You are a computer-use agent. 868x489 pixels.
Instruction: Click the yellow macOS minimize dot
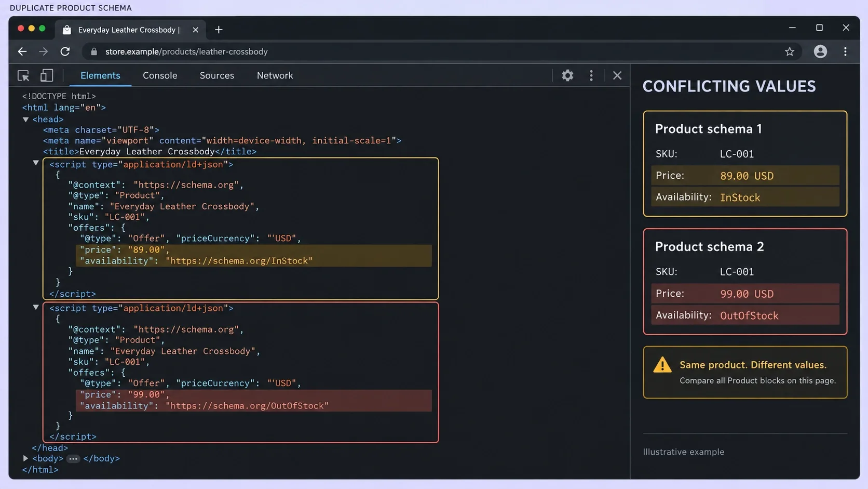click(32, 29)
